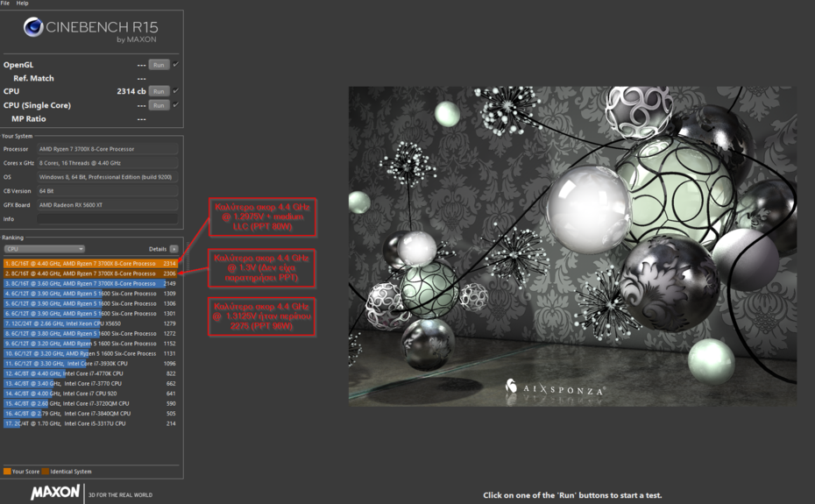Click the orange Your Score legend swatch
The image size is (815, 504).
tap(7, 472)
